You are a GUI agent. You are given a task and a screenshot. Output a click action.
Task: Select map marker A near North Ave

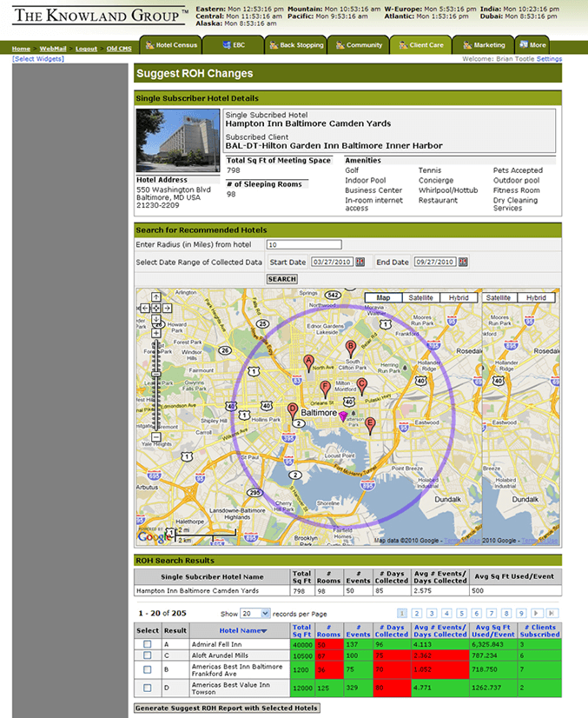tap(309, 362)
